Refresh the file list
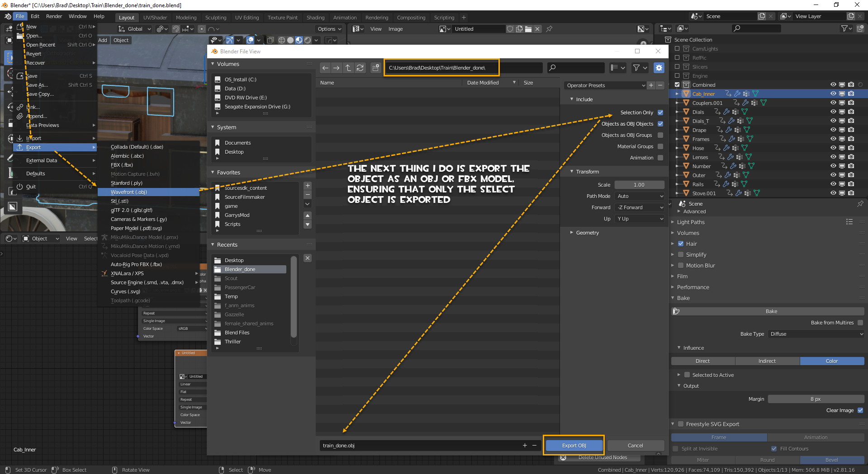Viewport: 868px width, 474px height. 360,68
